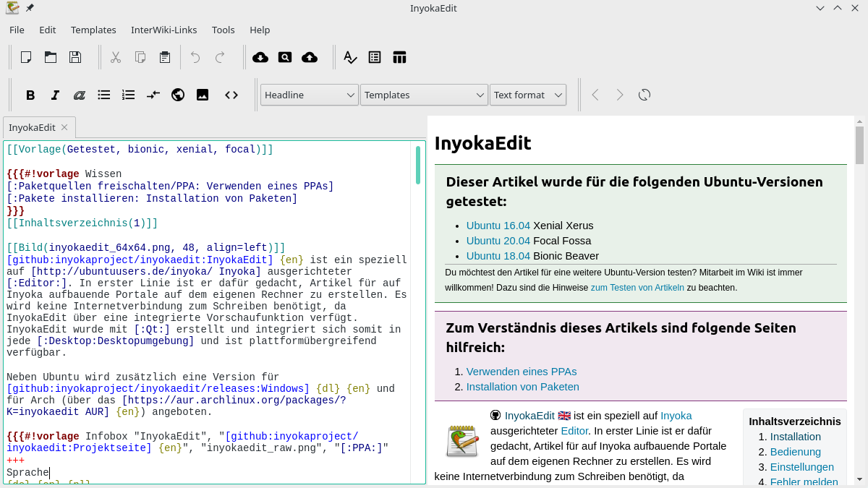Save the document with the floppy icon

click(75, 57)
